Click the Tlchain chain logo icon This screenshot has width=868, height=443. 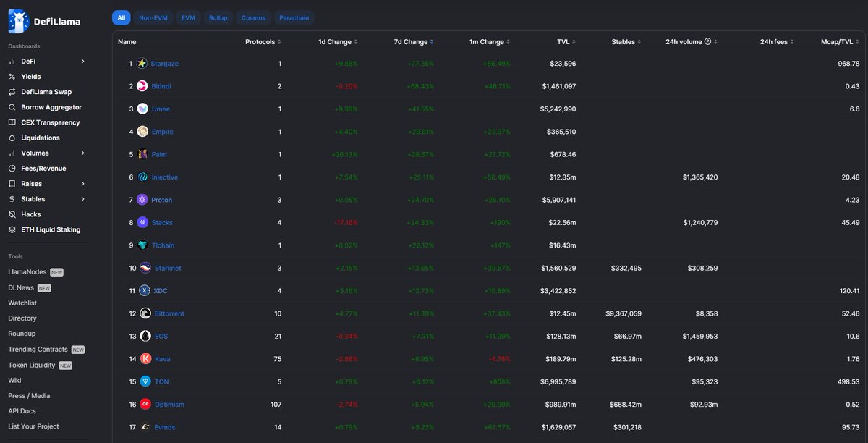(142, 245)
